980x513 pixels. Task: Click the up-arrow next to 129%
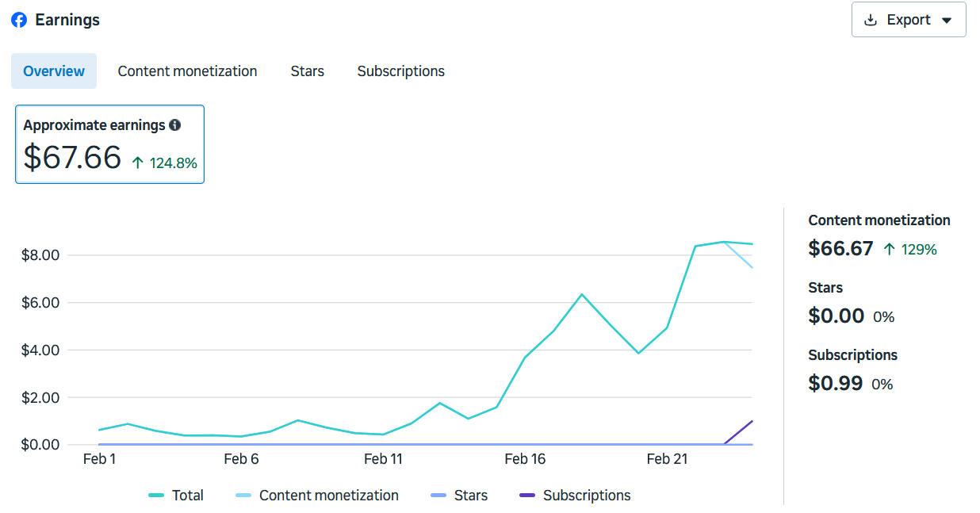coord(890,249)
